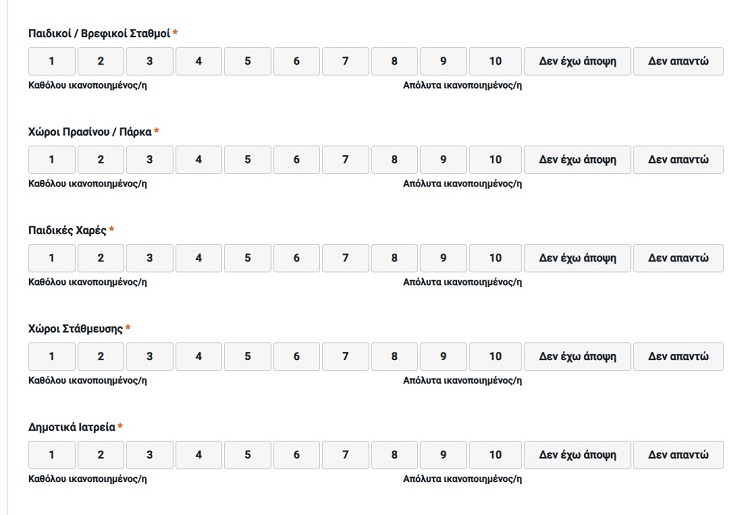
Task: Select rating 8 for Χώροι Στάθμευσης
Action: pos(394,356)
